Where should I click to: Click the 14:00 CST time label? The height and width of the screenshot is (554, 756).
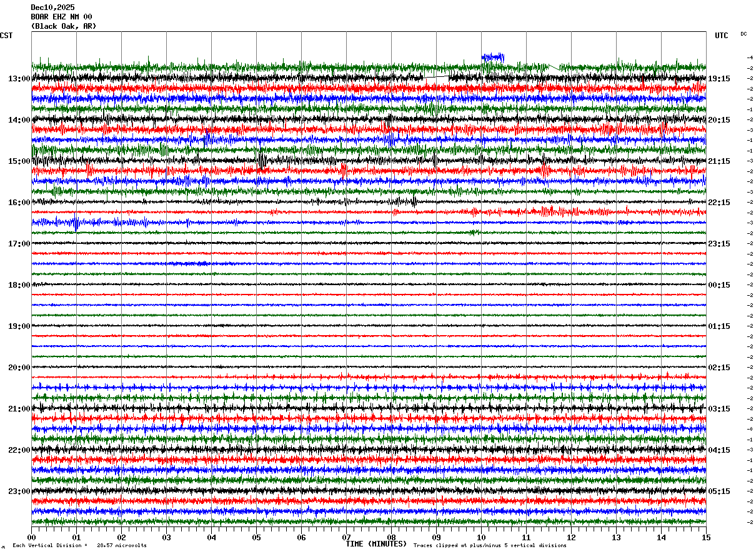(x=19, y=120)
